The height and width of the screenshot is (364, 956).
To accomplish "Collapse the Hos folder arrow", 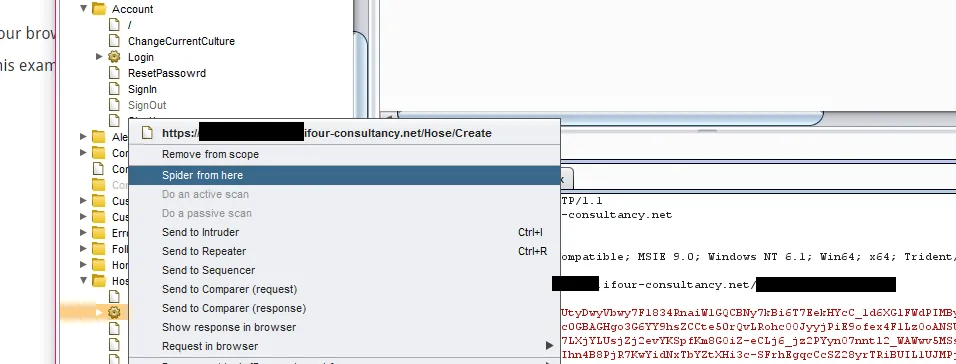I will point(84,280).
